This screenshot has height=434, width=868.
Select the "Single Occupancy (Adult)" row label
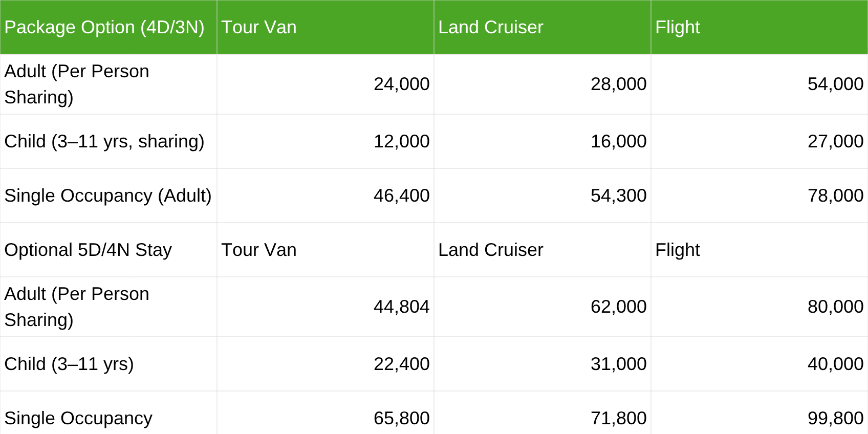[108, 196]
